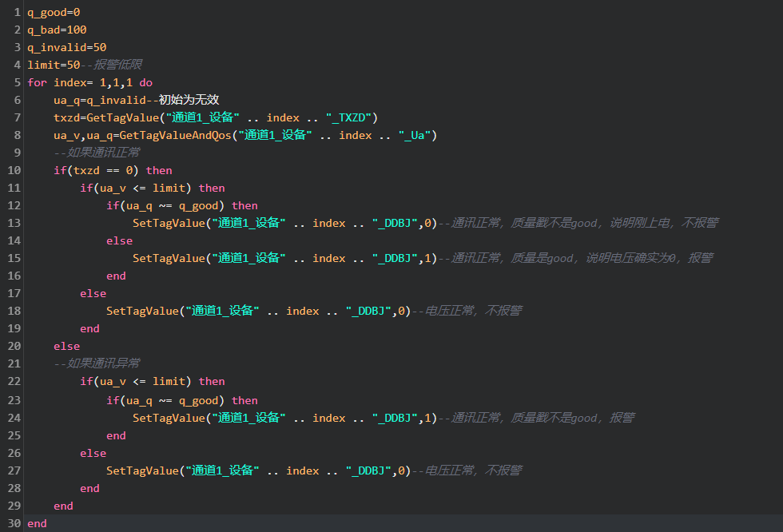Screen dimensions: 783x532
Task: Click SetTagValue call on line 27
Action: tap(258, 470)
